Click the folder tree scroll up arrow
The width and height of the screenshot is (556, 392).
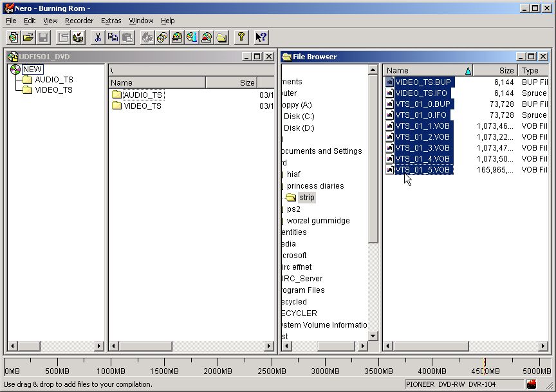coord(373,70)
